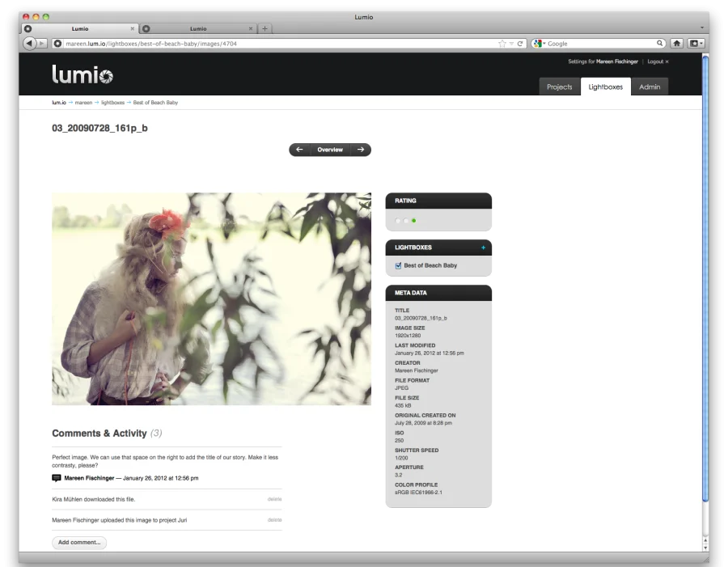Go to previous image with left arrow
728x567 pixels.
click(x=299, y=150)
